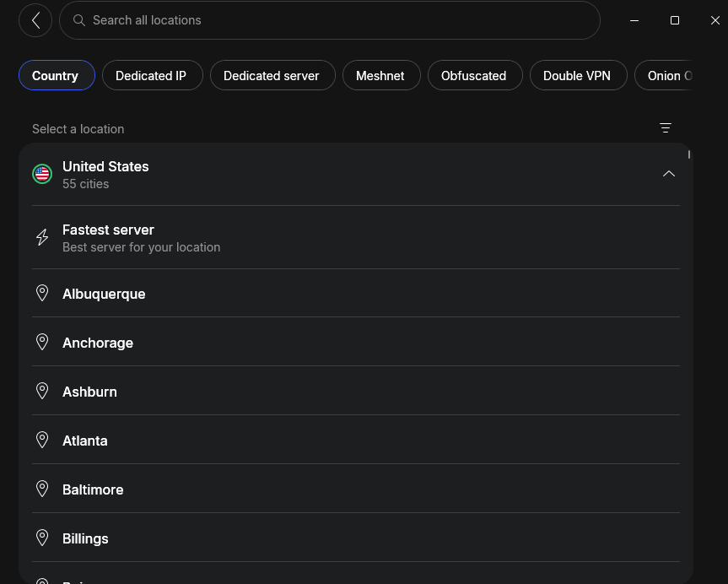
Task: Switch to the Meshnet tab
Action: [x=381, y=75]
